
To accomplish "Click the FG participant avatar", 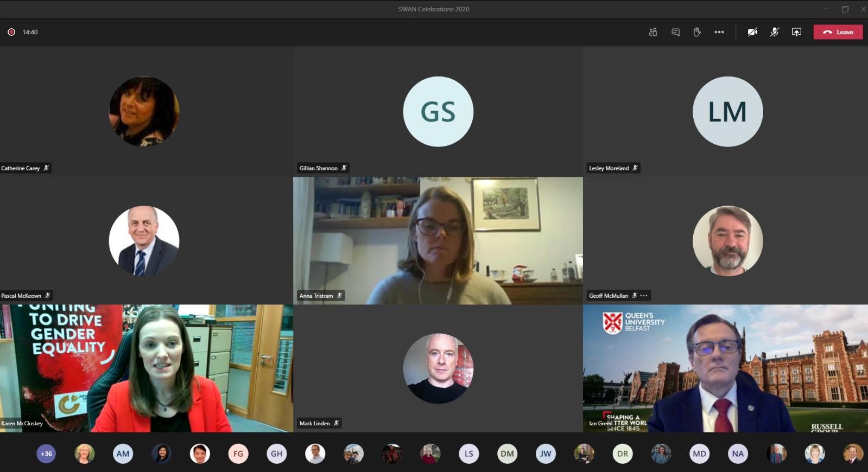I will [238, 454].
